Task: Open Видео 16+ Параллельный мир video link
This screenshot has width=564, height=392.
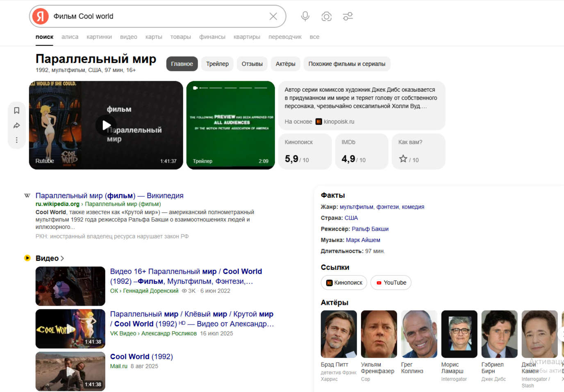Action: tap(186, 276)
